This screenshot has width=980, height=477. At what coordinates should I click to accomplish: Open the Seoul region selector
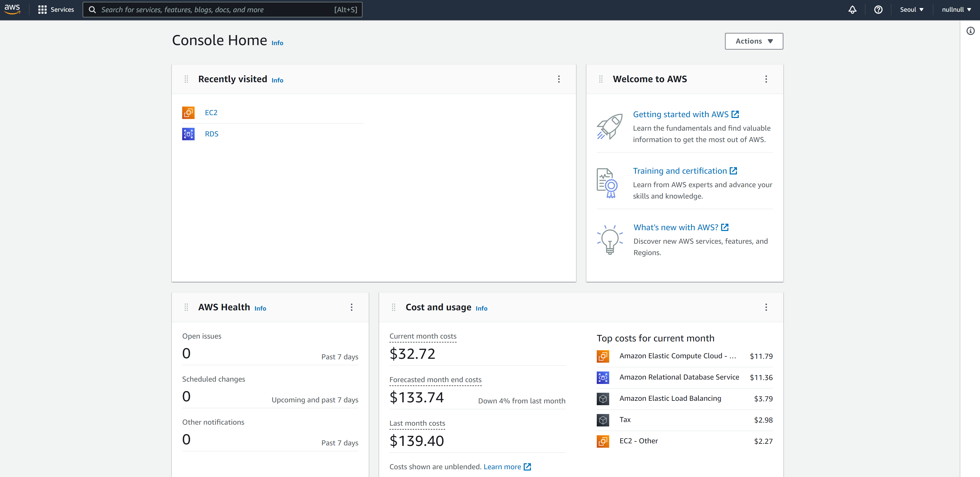coord(912,10)
